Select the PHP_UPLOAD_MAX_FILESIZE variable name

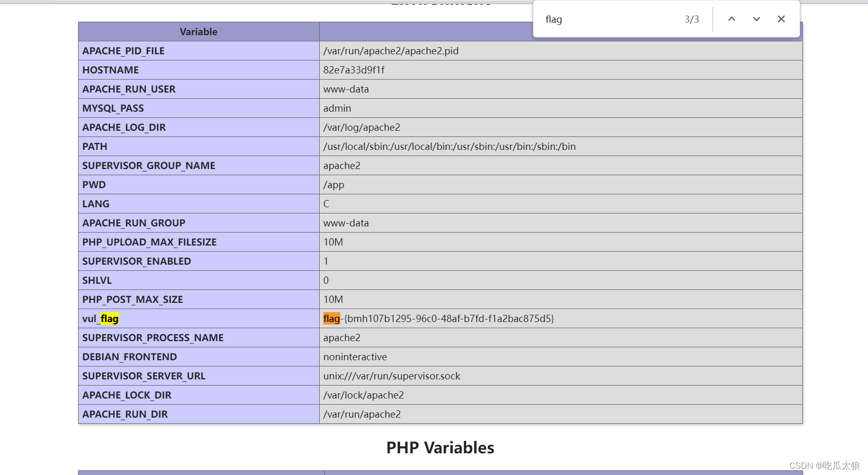(x=149, y=242)
